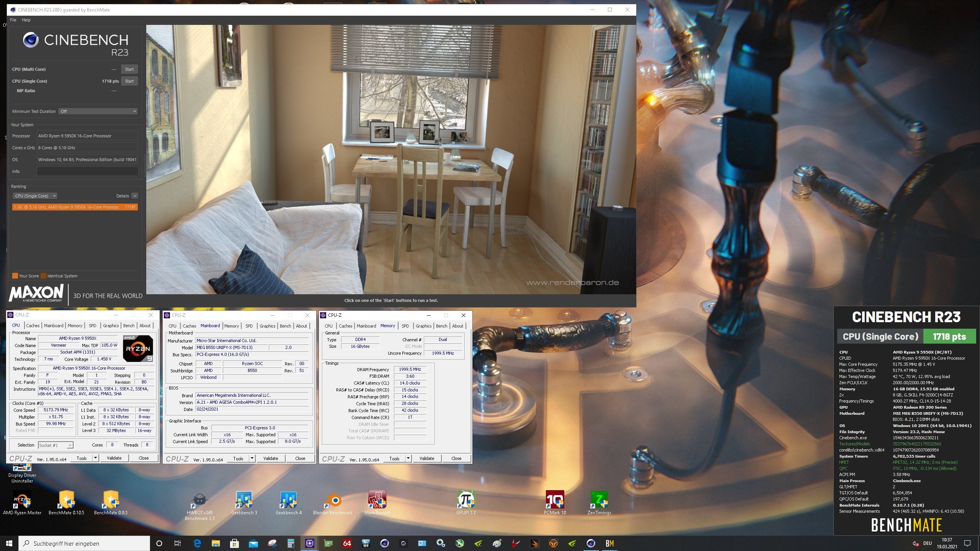
Task: Click the muted volume tray icon
Action: click(916, 543)
